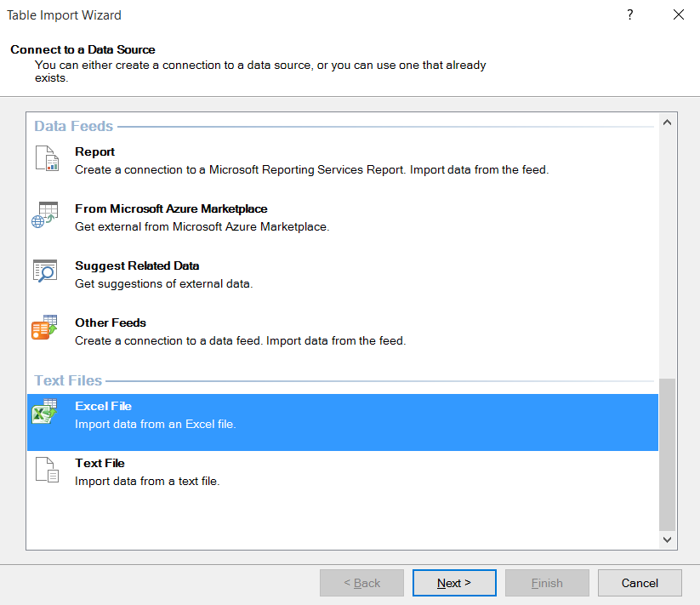This screenshot has height=605, width=700.
Task: Click the Text File document icon
Action: [x=46, y=470]
